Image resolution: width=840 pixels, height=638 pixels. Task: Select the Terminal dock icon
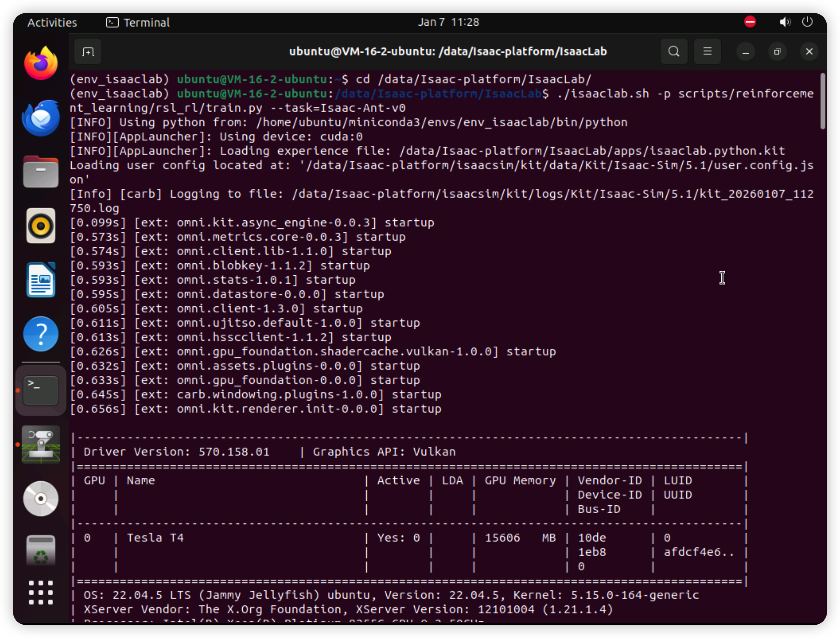click(41, 390)
